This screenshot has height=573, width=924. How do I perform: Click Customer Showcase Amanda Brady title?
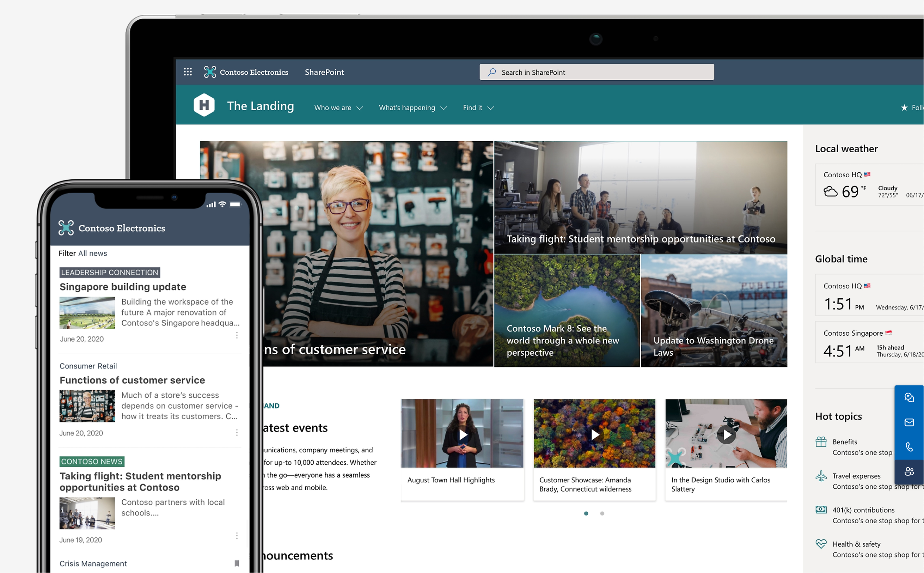[x=585, y=485]
